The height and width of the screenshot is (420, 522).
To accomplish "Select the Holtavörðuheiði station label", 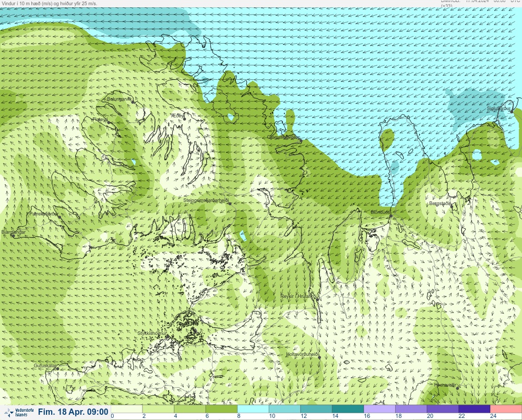I will tap(303, 354).
